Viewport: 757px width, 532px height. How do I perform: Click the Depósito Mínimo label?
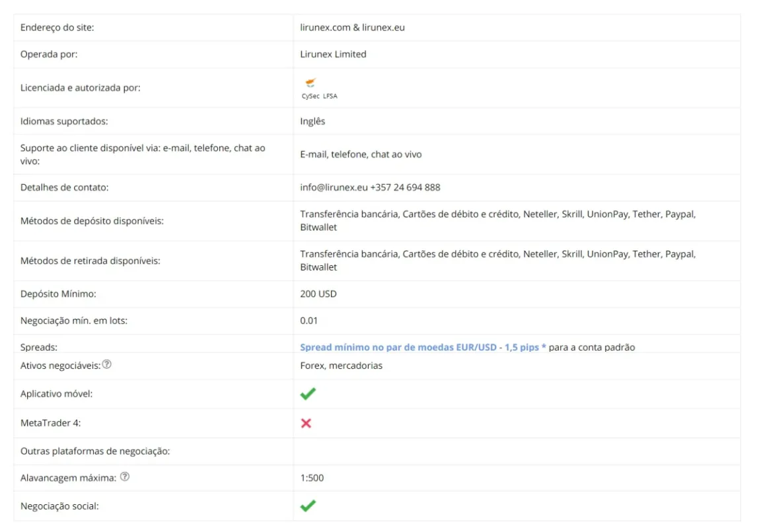(58, 294)
